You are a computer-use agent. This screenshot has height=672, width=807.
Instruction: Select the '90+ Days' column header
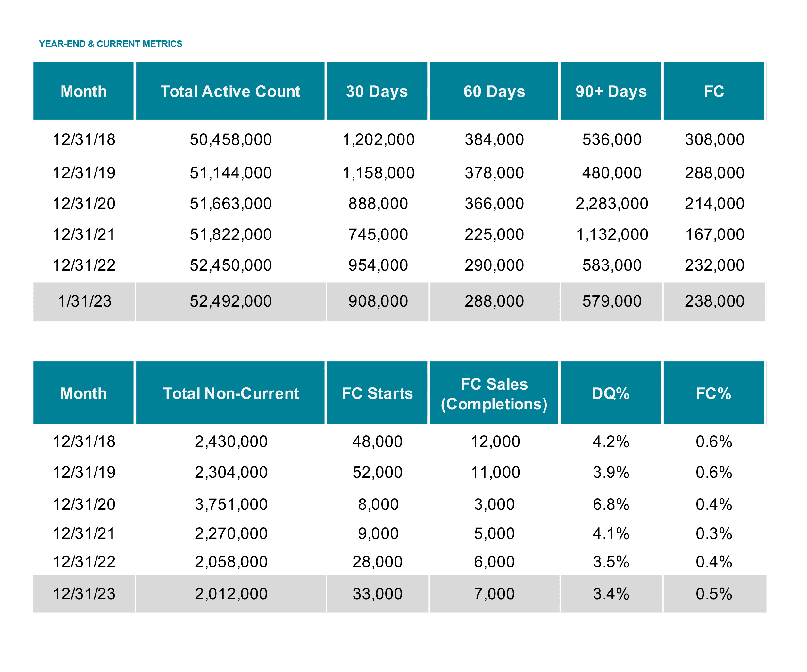(x=611, y=91)
